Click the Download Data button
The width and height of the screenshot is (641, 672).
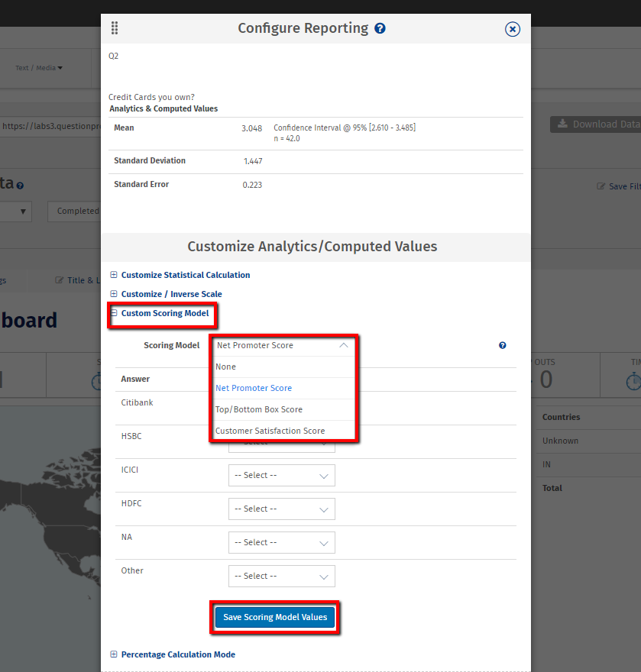[x=597, y=124]
